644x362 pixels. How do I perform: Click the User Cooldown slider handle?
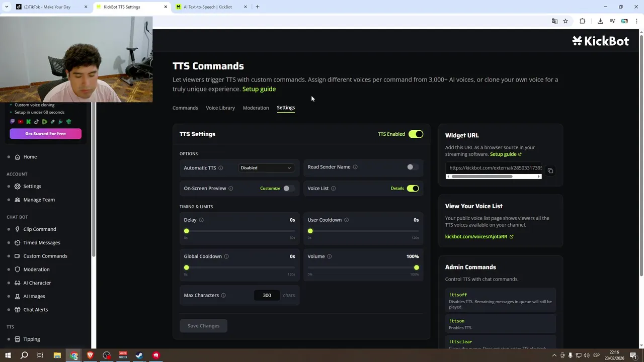click(310, 231)
